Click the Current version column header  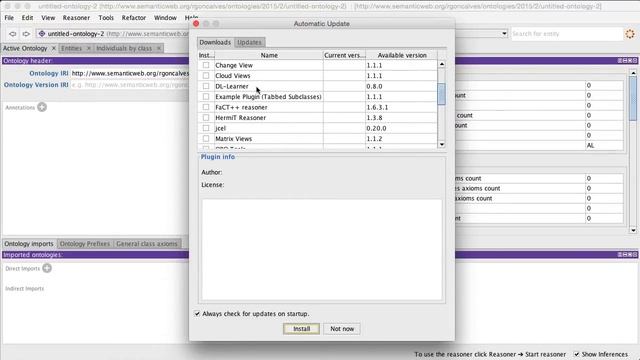point(344,55)
